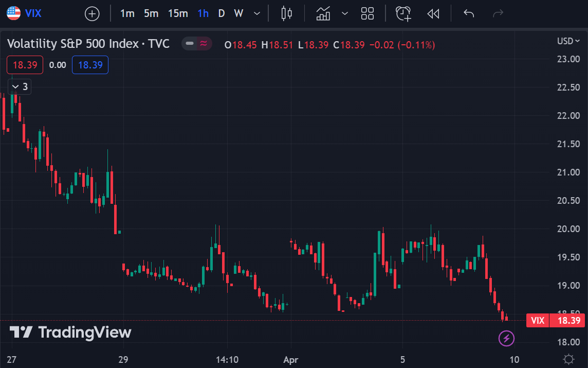Click the Low value L18.39

tap(313, 45)
